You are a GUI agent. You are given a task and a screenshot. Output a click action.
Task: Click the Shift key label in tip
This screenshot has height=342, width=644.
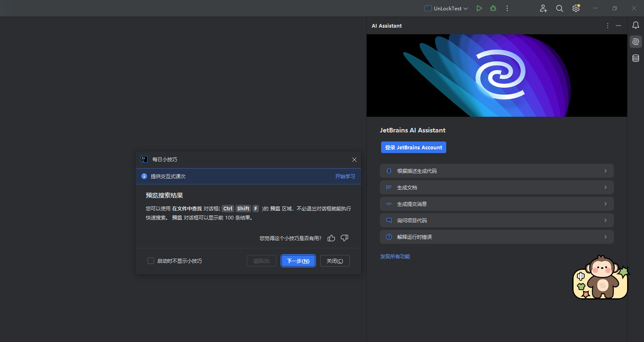point(243,208)
